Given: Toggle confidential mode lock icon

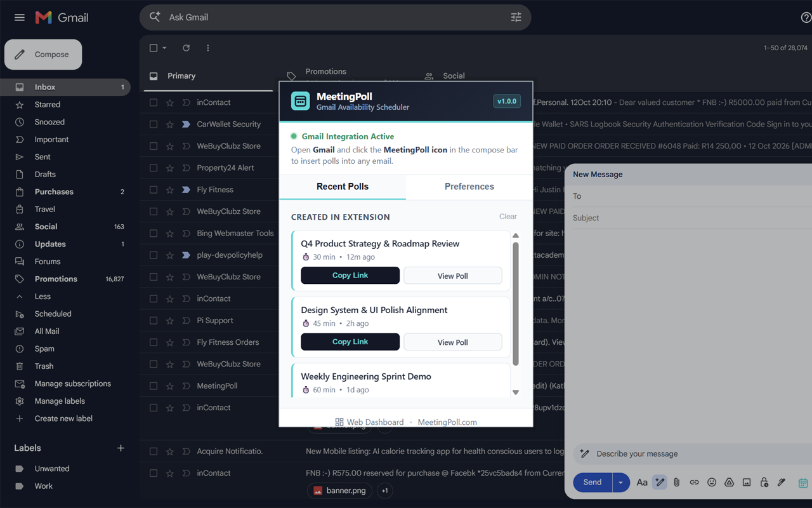Looking at the screenshot, I should (764, 483).
